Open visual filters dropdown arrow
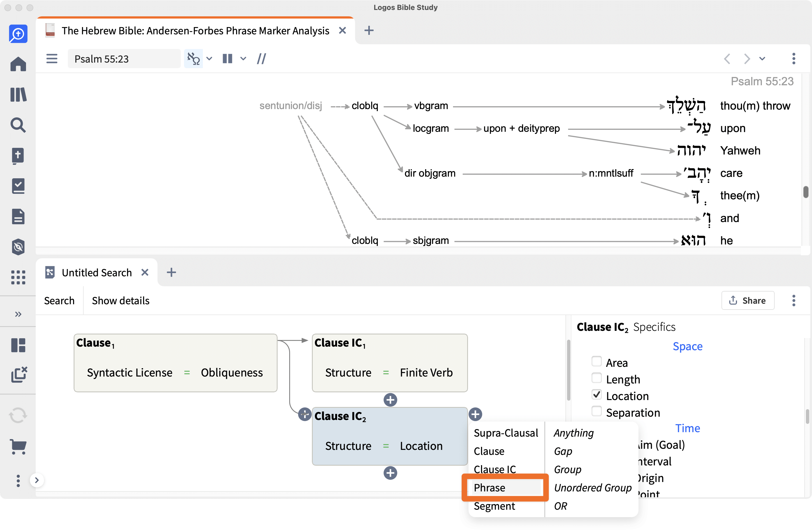This screenshot has width=812, height=531. (210, 59)
